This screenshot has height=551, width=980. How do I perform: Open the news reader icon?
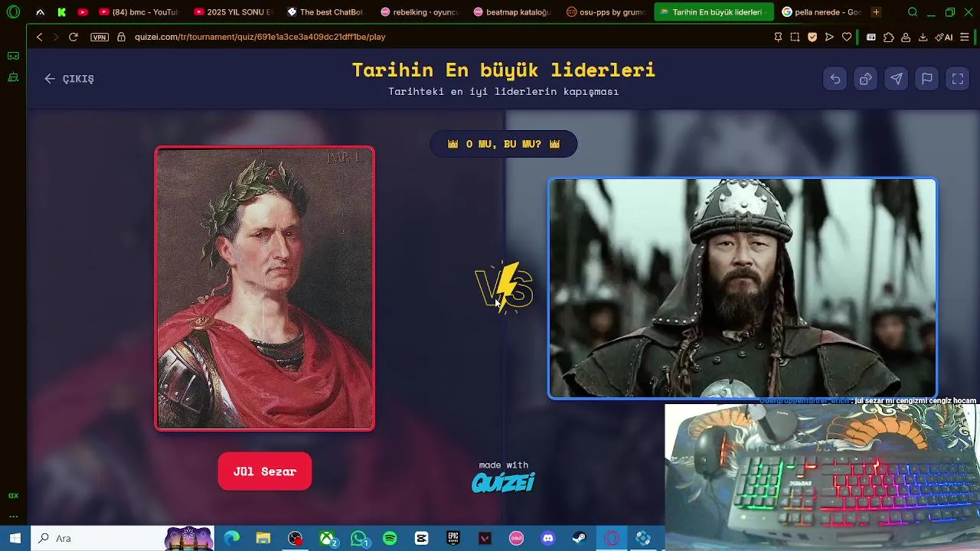pos(871,37)
